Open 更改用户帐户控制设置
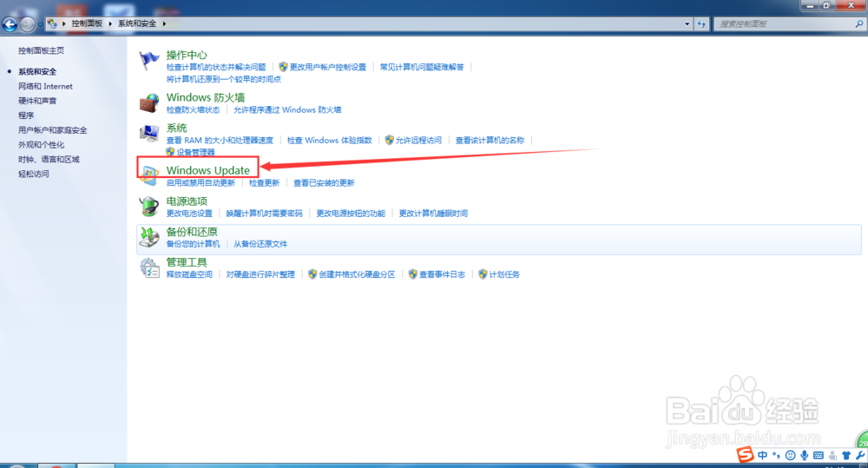The height and width of the screenshot is (468, 868). 328,67
